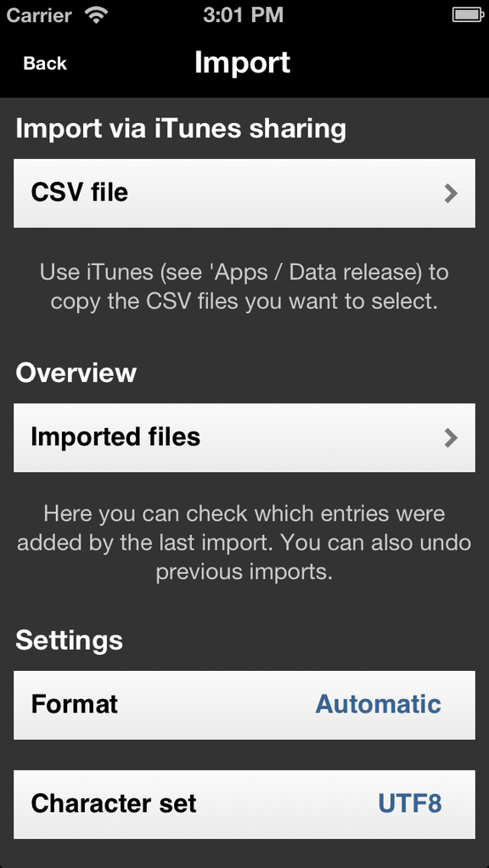Open the Imported files row
This screenshot has width=489, height=868.
[x=244, y=437]
